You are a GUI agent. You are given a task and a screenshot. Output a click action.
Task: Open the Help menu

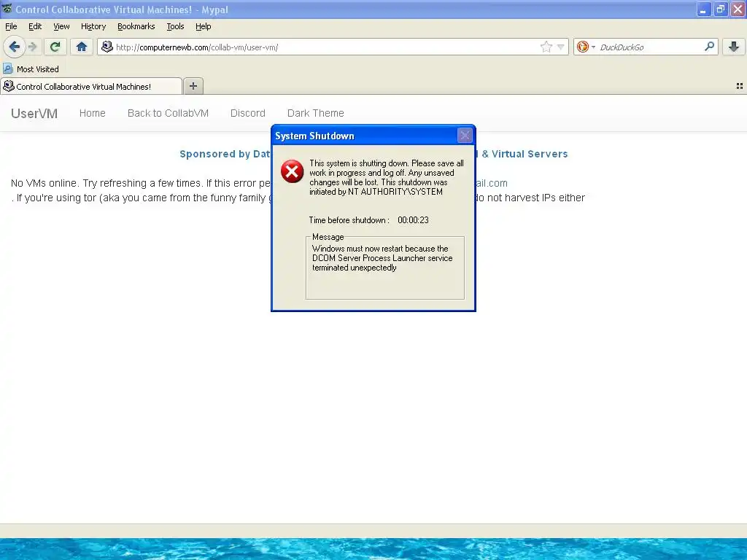click(203, 26)
